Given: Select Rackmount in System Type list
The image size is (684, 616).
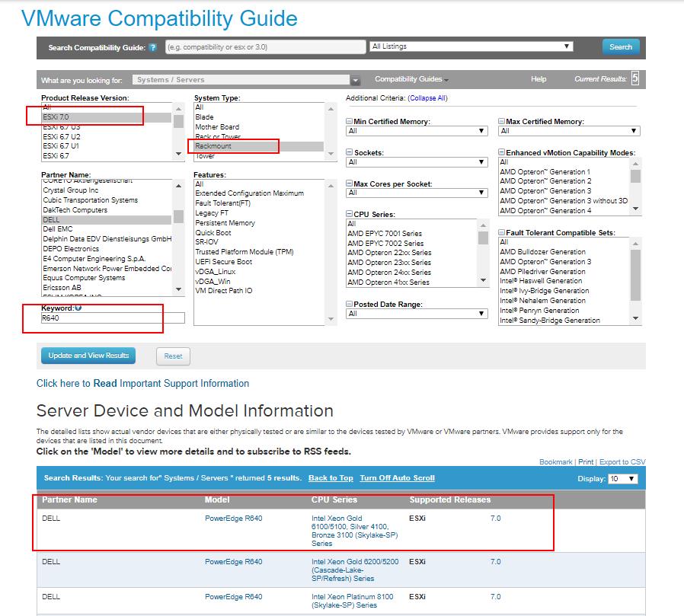Looking at the screenshot, I should click(259, 146).
